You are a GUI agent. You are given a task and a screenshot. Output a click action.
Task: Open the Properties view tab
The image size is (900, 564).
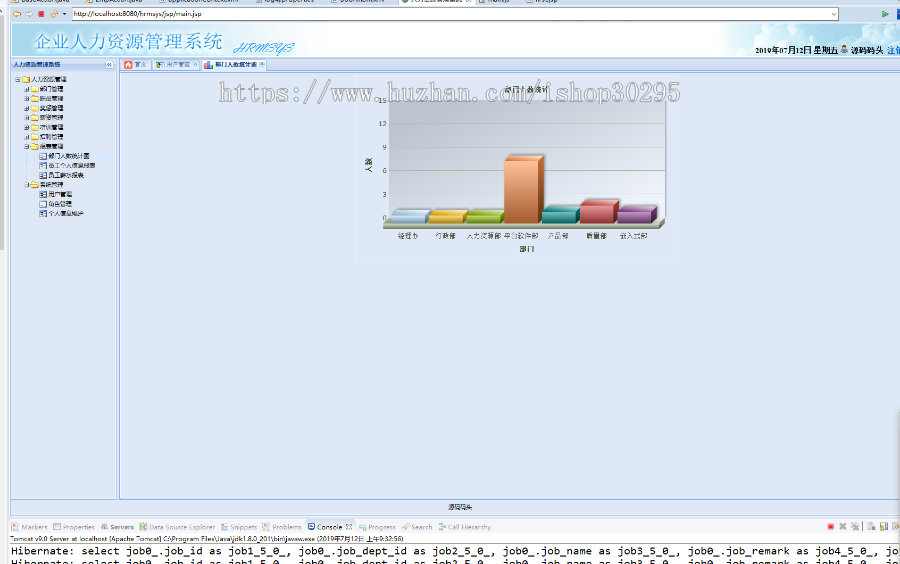(x=74, y=527)
